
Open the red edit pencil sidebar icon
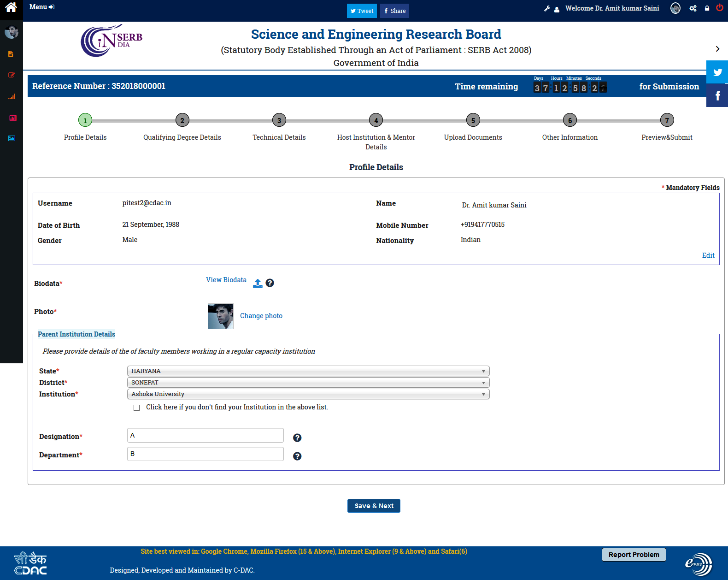click(x=12, y=75)
